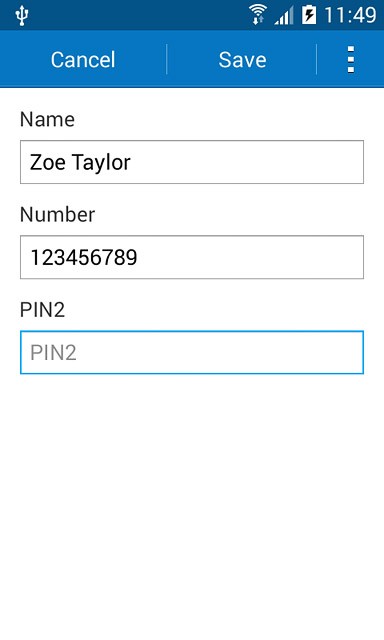Screen dimensions: 384x640
Task: Select the PIN2 input field
Action: point(192,353)
